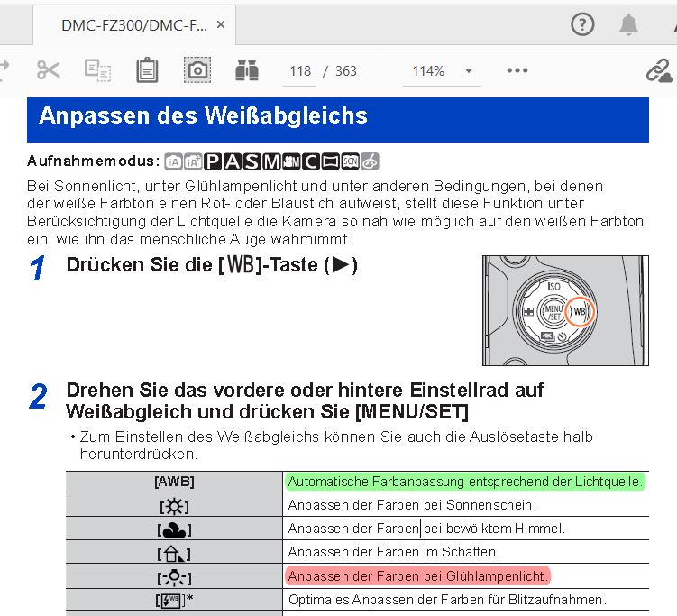Click the C custom mode icon
Screen dimensions: 677x616
(311, 161)
